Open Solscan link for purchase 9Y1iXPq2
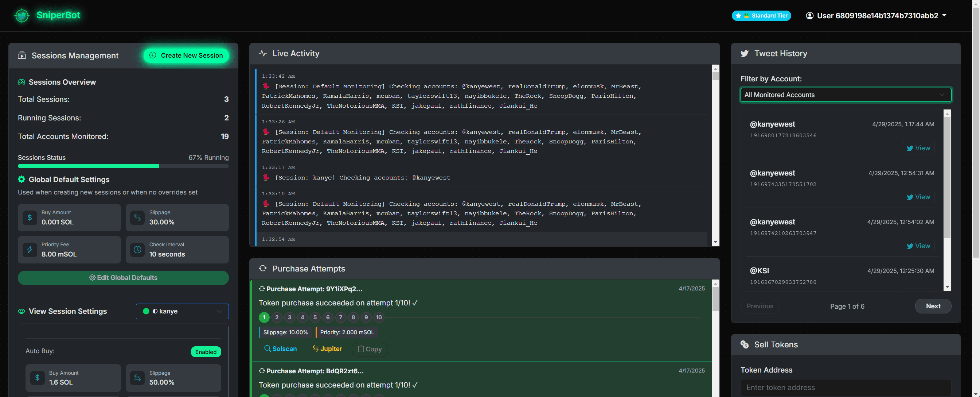This screenshot has width=980, height=397. [x=280, y=349]
